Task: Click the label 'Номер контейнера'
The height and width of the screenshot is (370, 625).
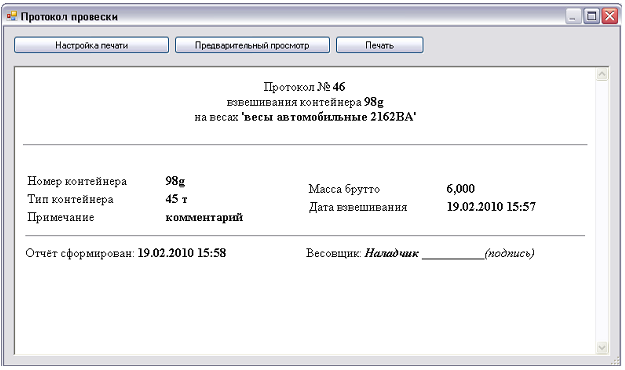Action: coord(77,181)
